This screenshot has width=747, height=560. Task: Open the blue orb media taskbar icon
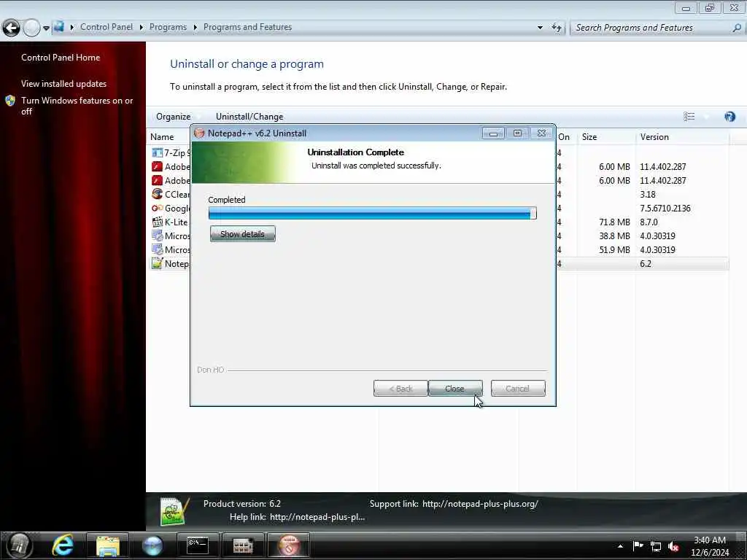[152, 545]
